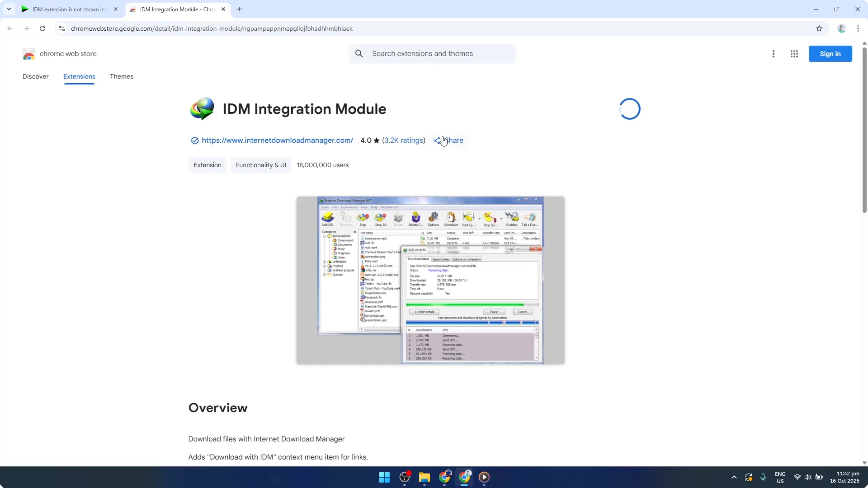Open OBS Studio from the taskbar
This screenshot has width=868, height=488.
404,477
